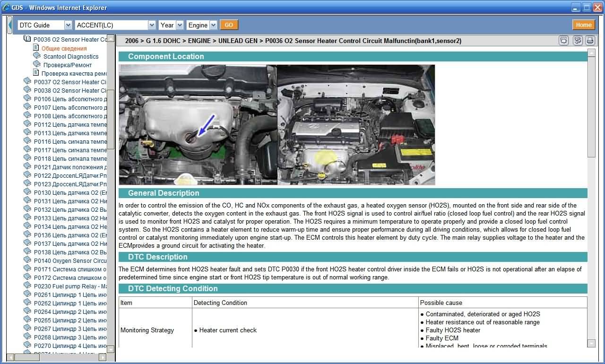Click the content pane scroll-up arrow
605x364 pixels.
click(x=591, y=52)
